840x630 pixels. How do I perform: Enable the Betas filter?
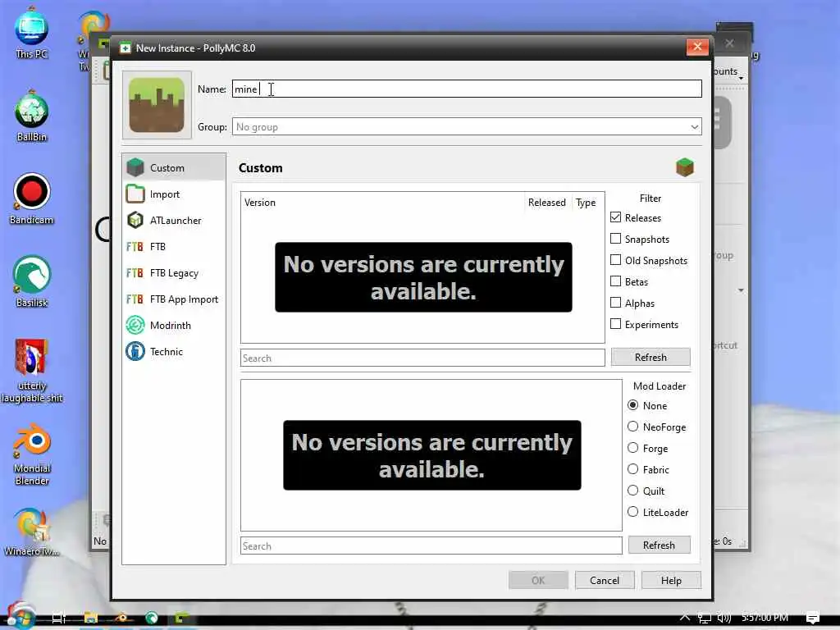click(616, 281)
